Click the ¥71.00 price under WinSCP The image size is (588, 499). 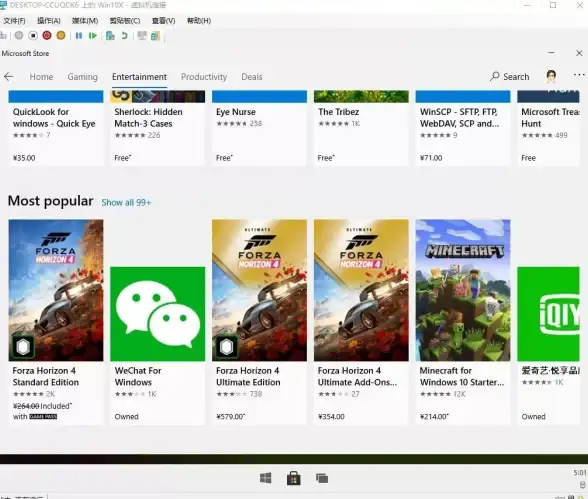[431, 158]
